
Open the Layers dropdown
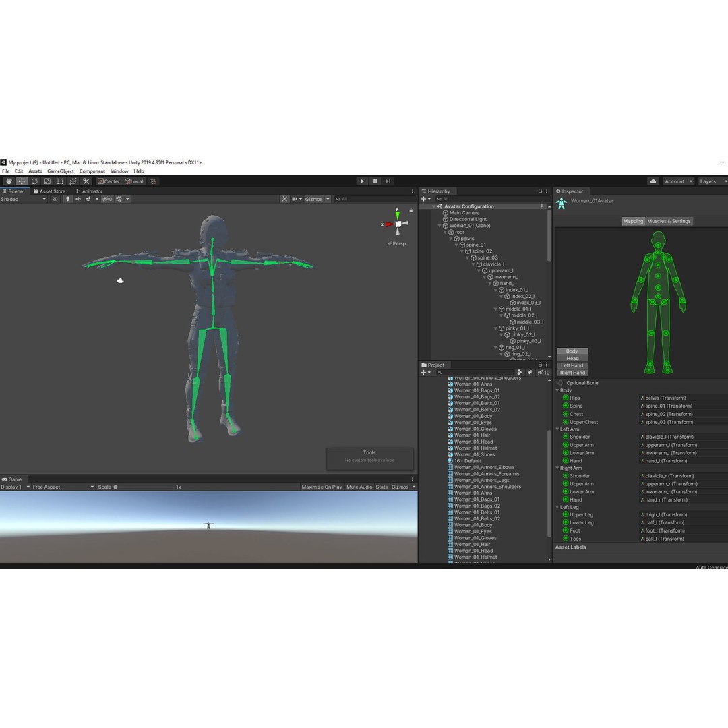click(x=712, y=181)
